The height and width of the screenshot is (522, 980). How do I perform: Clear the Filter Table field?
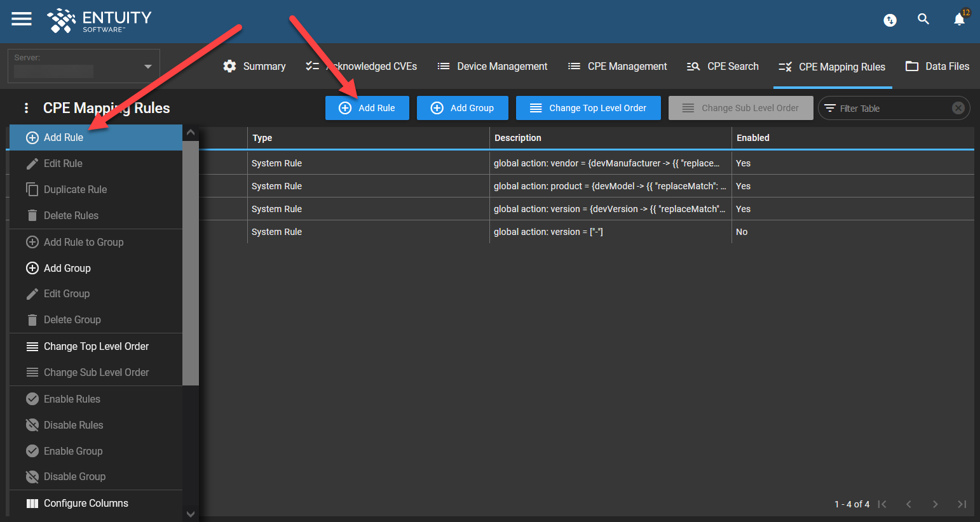pos(958,108)
